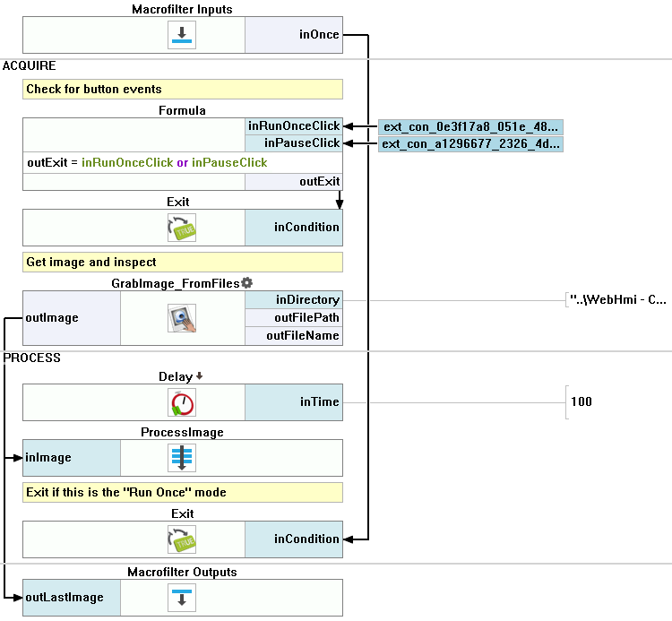672x621 pixels.
Task: Click the Delay stopwatch icon
Action: (x=182, y=402)
